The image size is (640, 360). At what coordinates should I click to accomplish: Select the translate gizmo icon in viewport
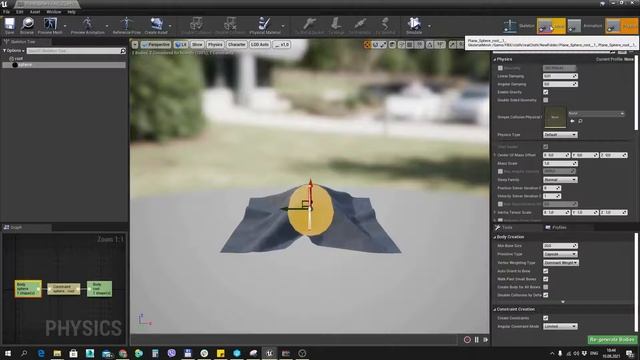[367, 44]
